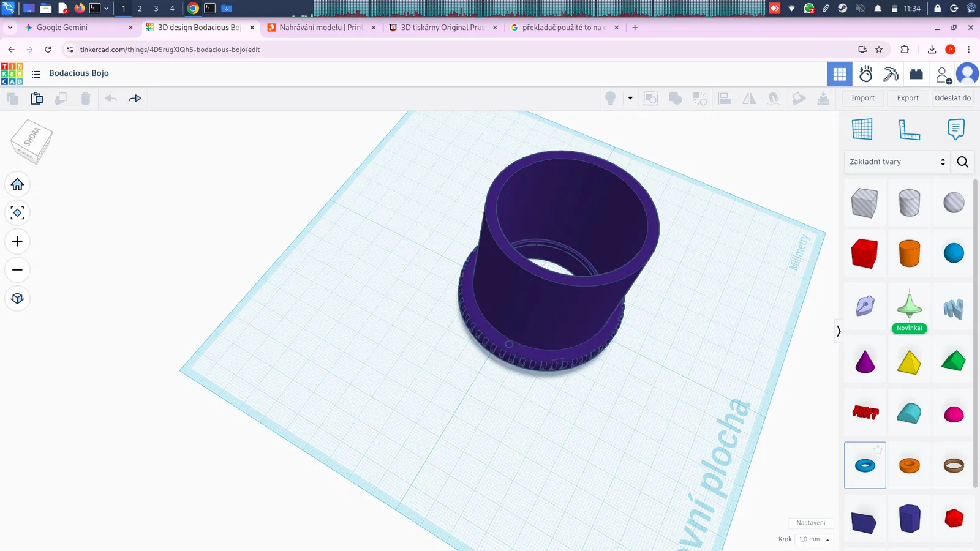Pick the green roof shape
The image size is (980, 551).
click(954, 361)
